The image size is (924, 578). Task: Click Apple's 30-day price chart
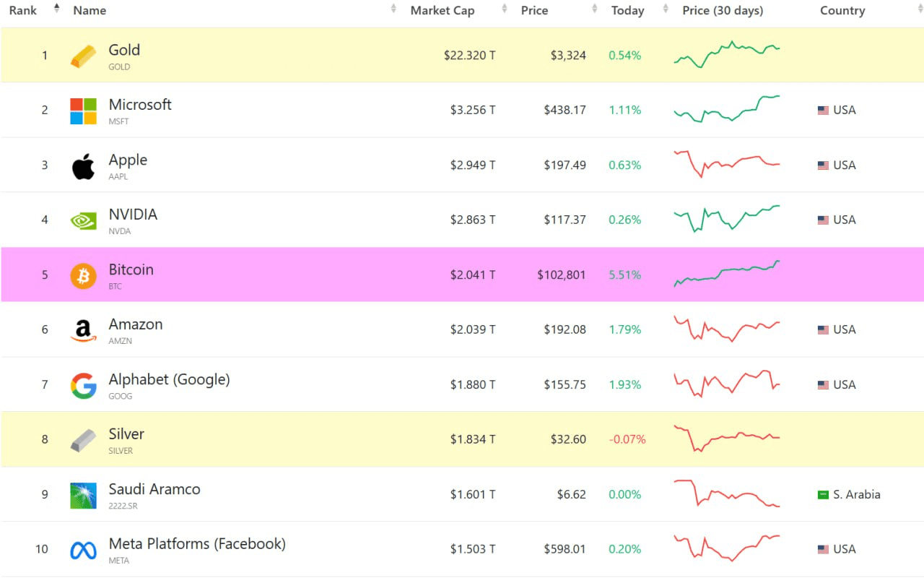pyautogui.click(x=727, y=164)
